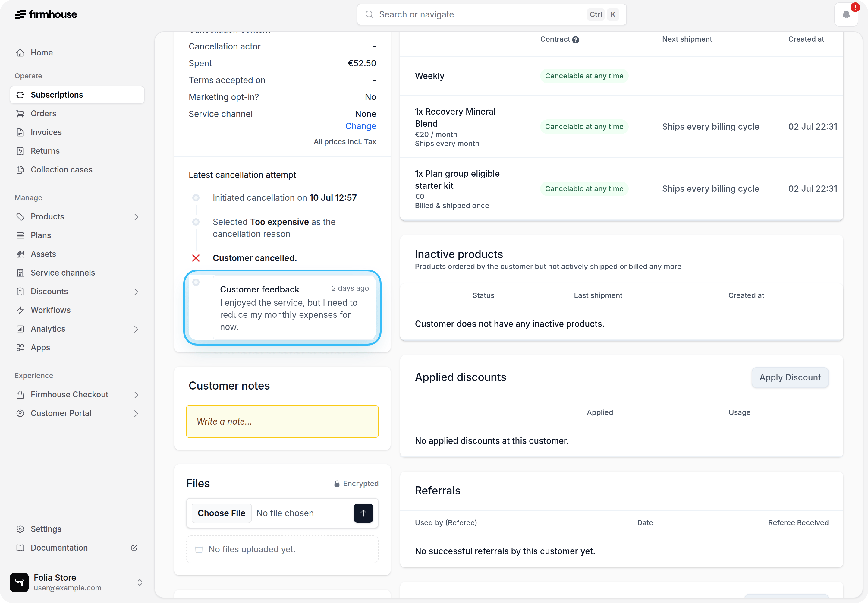Open Invoices section
This screenshot has width=868, height=603.
77,132
